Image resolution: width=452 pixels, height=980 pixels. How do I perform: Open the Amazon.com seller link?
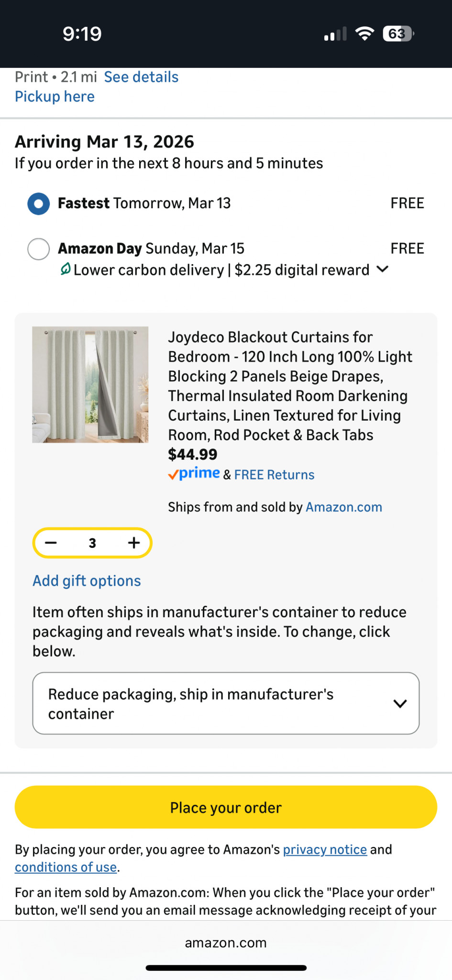coord(343,507)
